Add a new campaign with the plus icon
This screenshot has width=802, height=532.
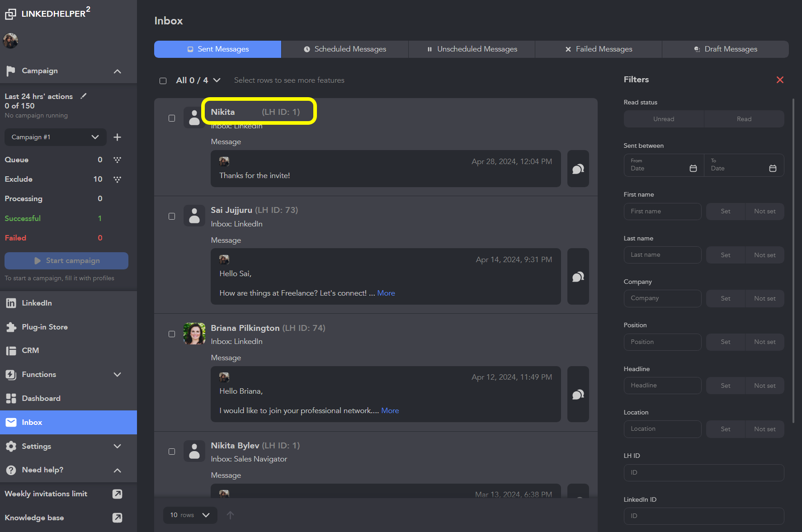(117, 137)
